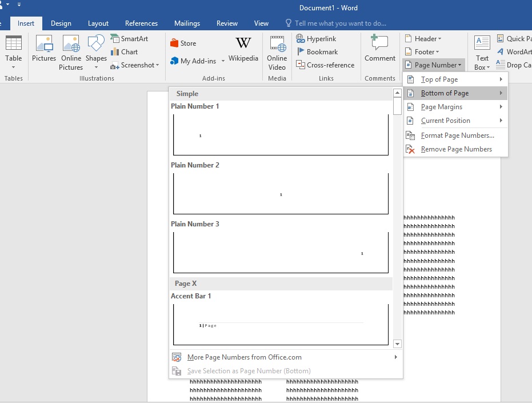
Task: Open the View tab
Action: 261,23
